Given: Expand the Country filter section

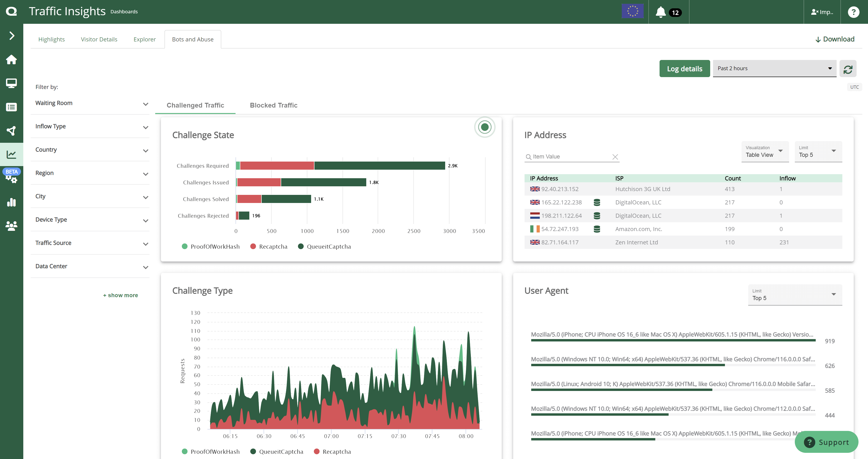Looking at the screenshot, I should 91,150.
